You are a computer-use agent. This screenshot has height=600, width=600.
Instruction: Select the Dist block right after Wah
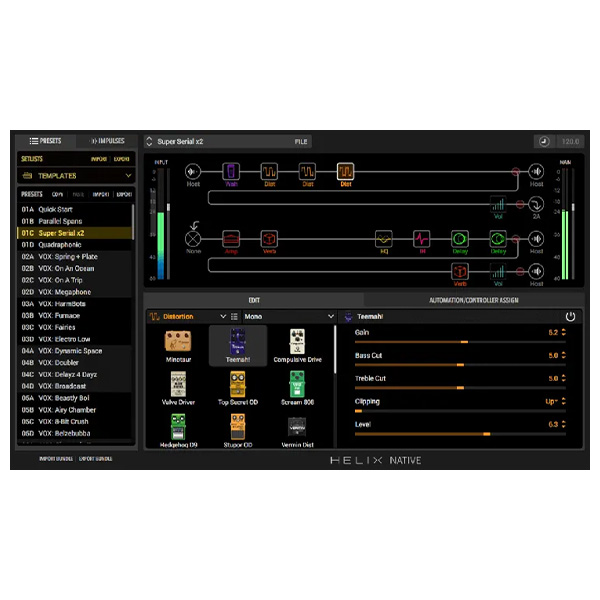click(x=269, y=171)
